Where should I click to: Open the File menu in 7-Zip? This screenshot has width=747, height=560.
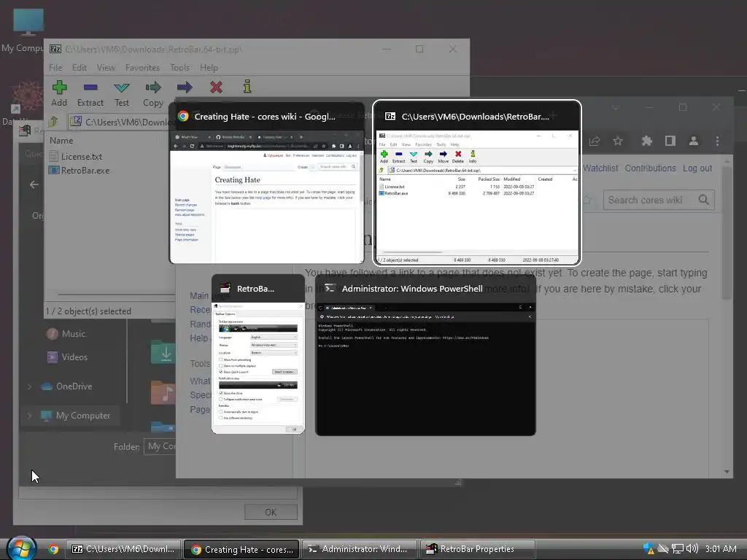[x=55, y=68]
